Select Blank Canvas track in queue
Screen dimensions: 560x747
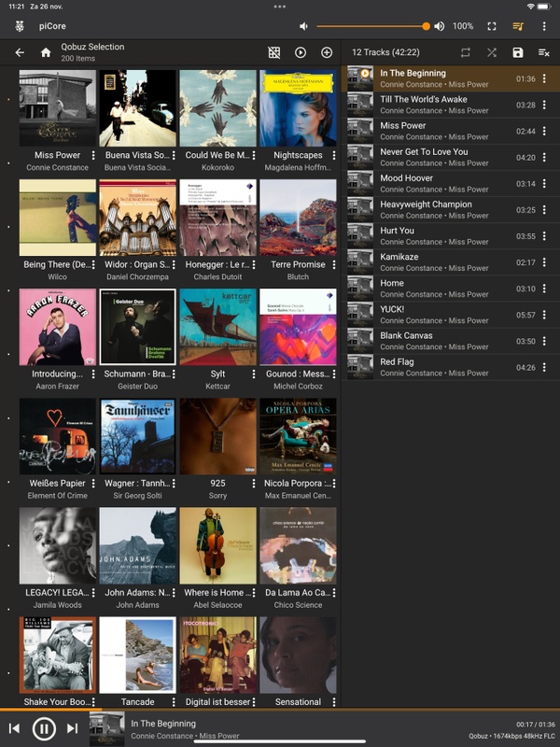pyautogui.click(x=451, y=341)
